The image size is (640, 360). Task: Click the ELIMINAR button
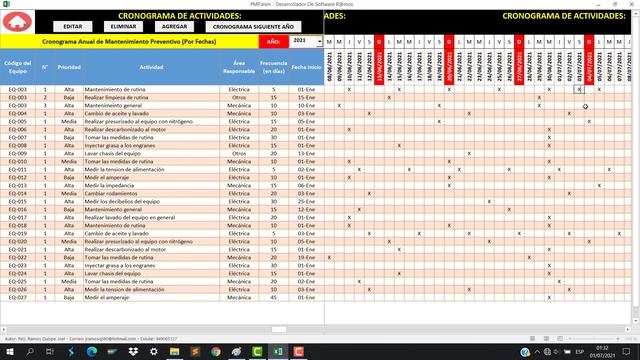123,27
